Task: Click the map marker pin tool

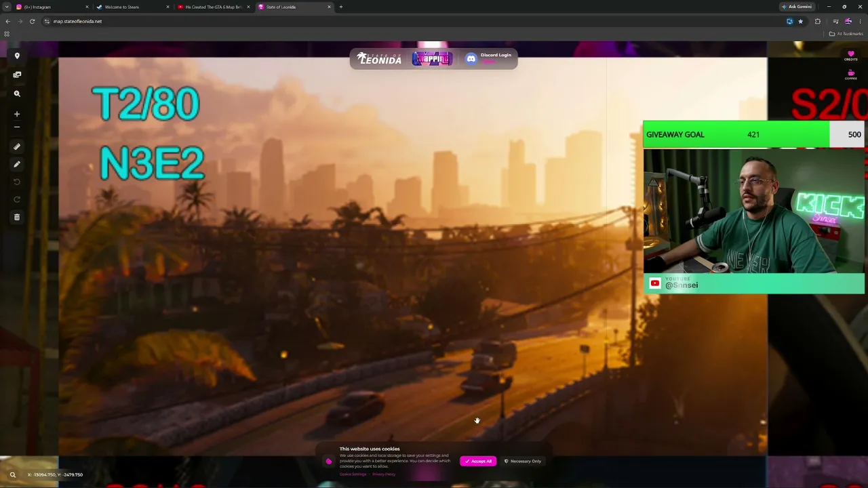Action: click(x=17, y=56)
